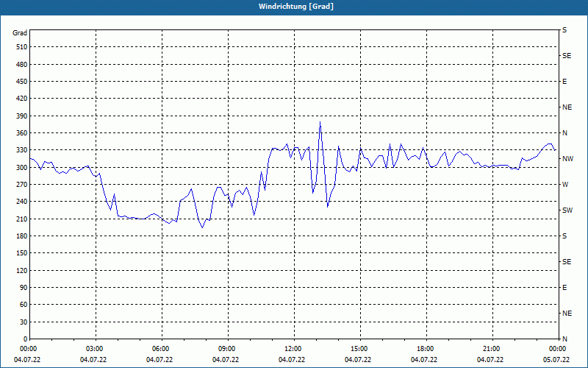Select the 04.07.22 date under 18:00
This screenshot has width=588, height=368.
[x=424, y=360]
